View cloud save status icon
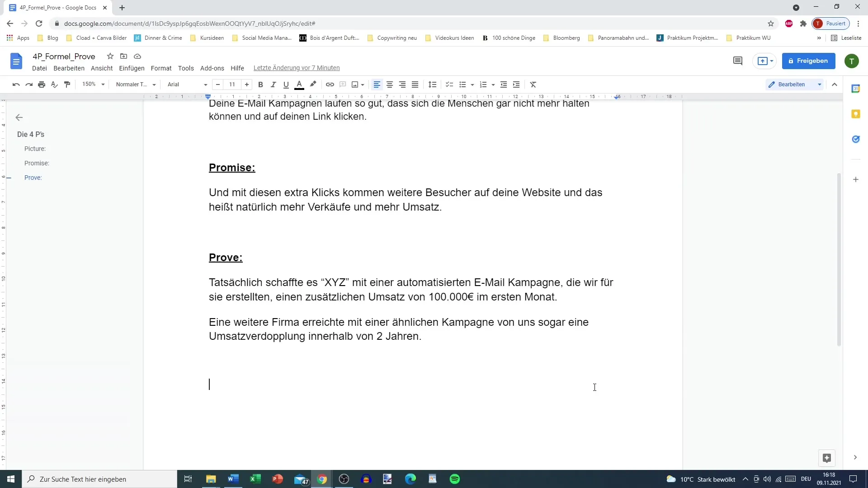The image size is (868, 488). click(137, 56)
